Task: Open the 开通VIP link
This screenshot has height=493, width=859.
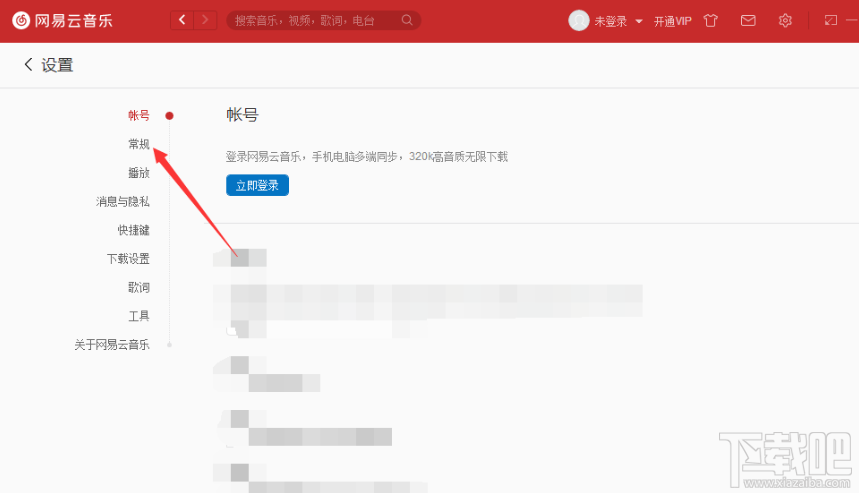Action: pyautogui.click(x=672, y=21)
